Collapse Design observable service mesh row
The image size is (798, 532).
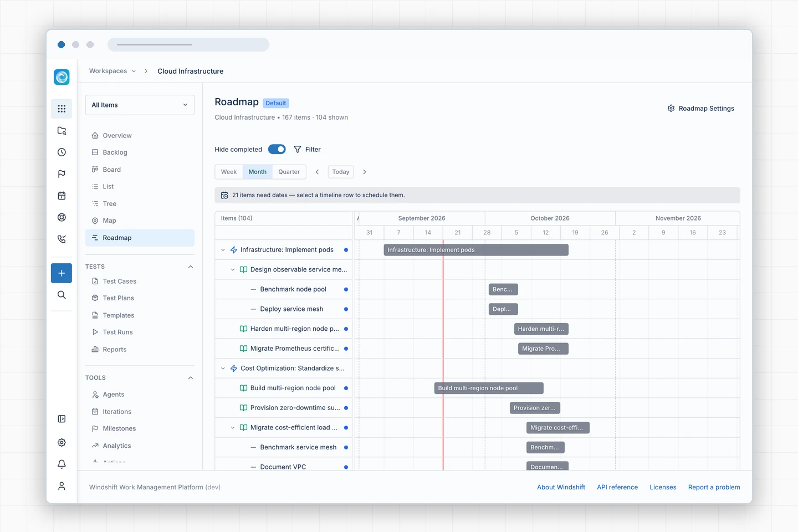(x=233, y=270)
